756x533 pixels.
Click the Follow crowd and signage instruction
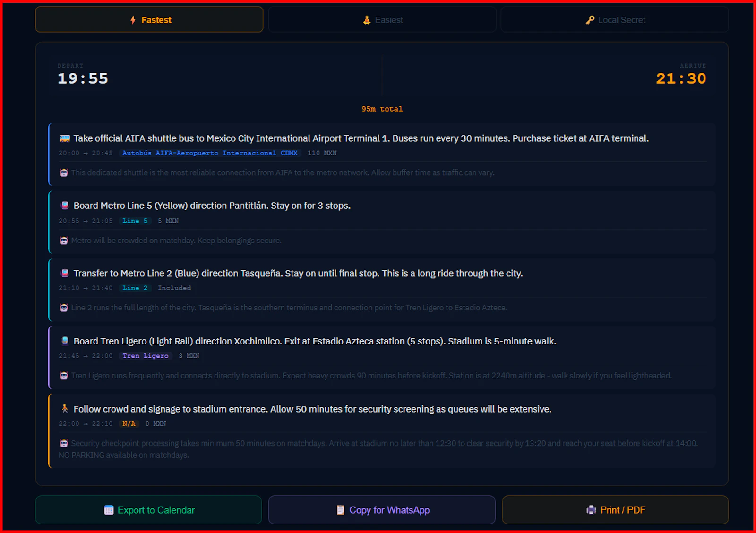coord(312,409)
